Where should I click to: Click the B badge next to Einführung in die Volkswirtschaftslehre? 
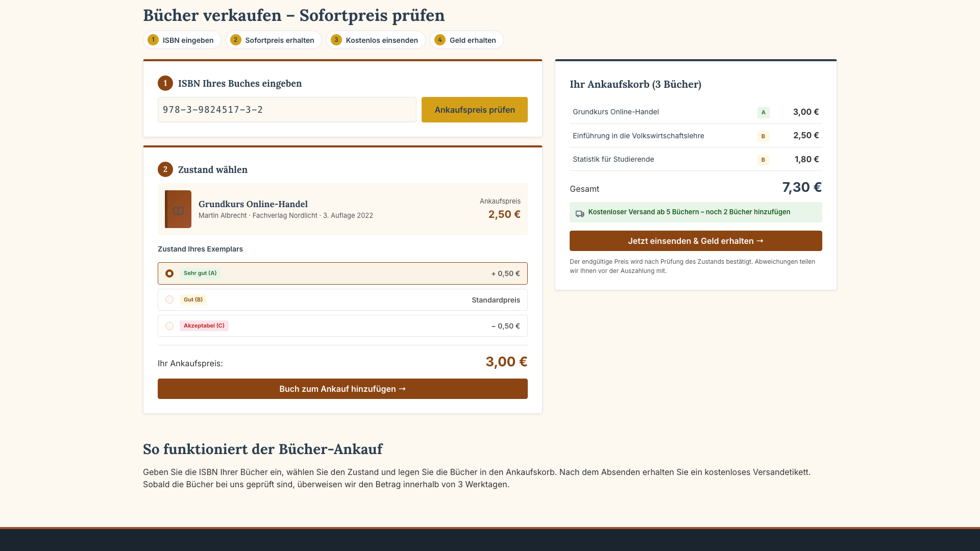click(763, 136)
